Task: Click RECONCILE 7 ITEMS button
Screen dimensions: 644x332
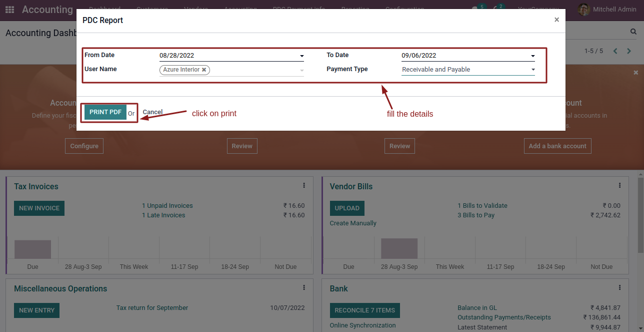Action: (x=365, y=310)
